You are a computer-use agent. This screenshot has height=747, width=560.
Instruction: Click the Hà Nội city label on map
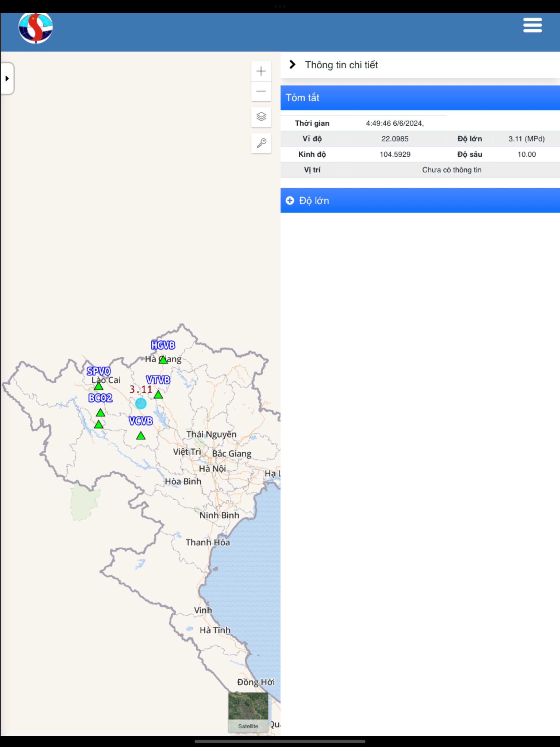pyautogui.click(x=212, y=469)
